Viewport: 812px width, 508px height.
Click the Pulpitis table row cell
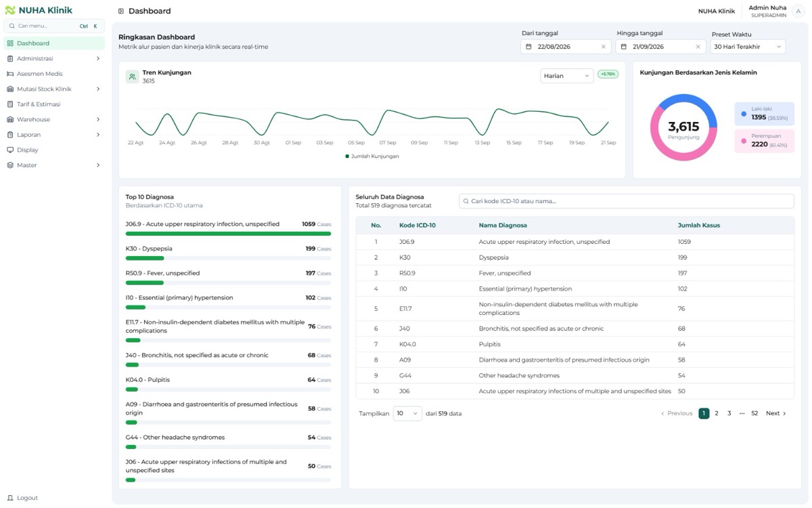[x=489, y=344]
